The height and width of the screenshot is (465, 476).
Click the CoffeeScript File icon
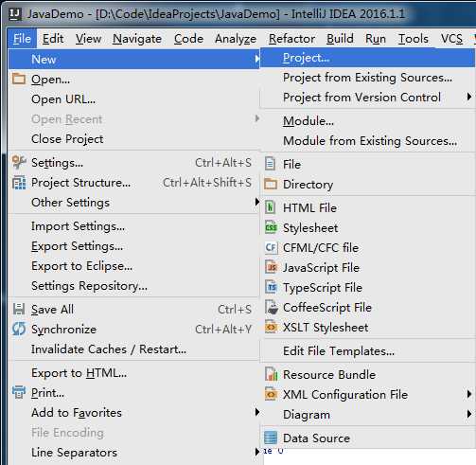271,307
